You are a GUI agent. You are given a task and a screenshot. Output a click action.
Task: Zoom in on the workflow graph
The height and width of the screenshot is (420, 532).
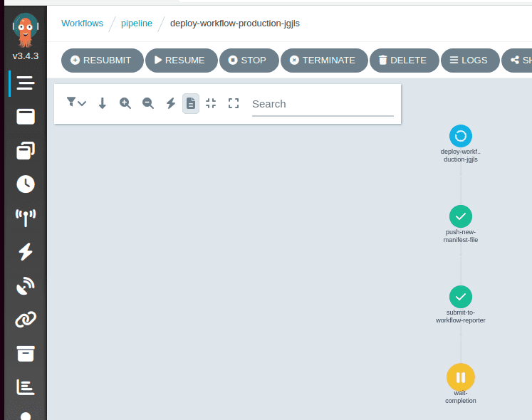click(x=125, y=103)
